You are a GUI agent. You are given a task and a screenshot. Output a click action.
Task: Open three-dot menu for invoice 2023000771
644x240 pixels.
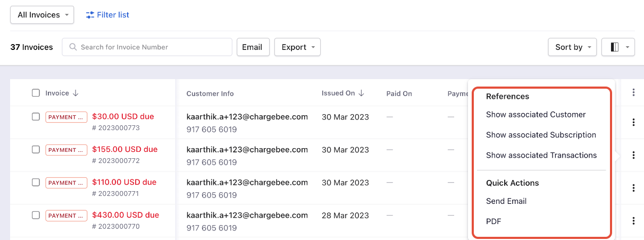point(633,188)
